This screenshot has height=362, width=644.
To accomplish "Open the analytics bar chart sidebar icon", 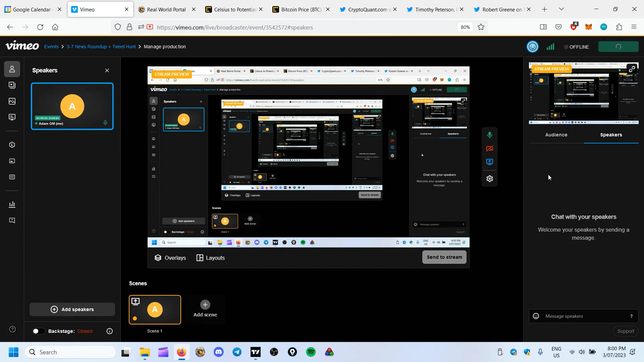I will tap(12, 204).
